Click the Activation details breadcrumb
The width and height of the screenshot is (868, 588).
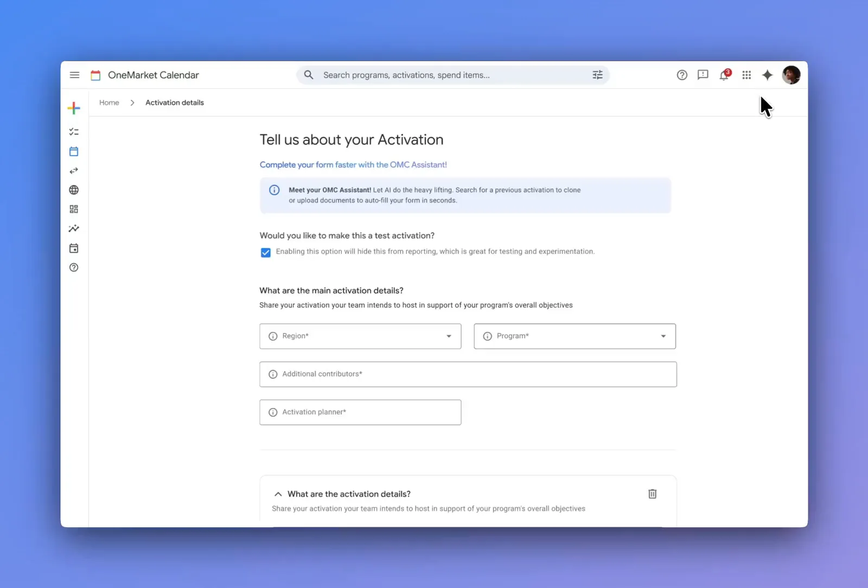175,103
